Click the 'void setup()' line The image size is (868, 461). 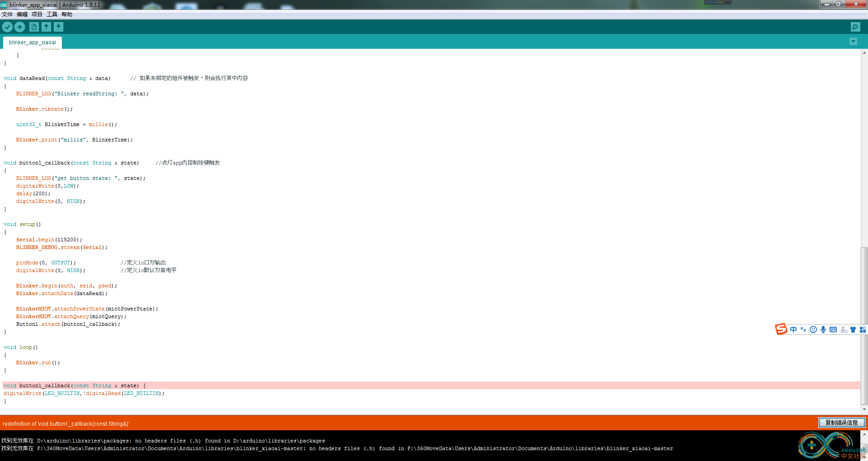[x=22, y=224]
